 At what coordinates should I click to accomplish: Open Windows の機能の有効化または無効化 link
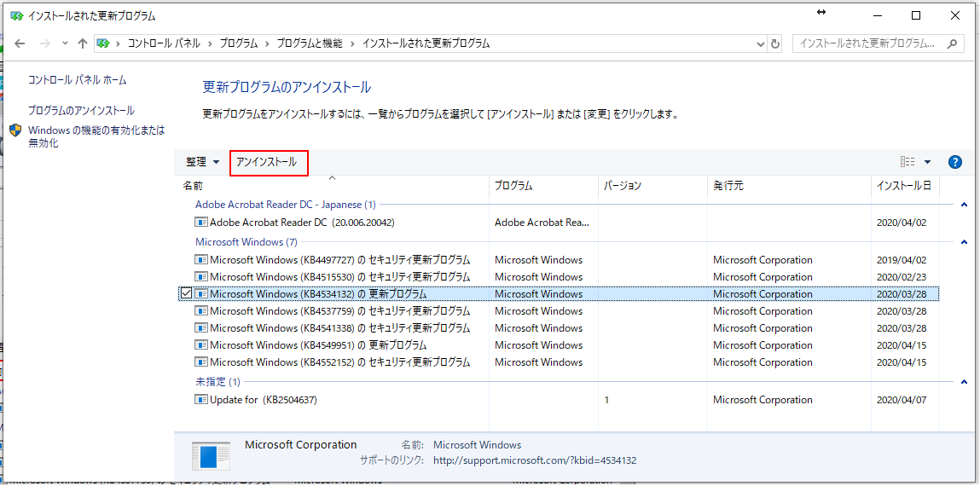96,136
